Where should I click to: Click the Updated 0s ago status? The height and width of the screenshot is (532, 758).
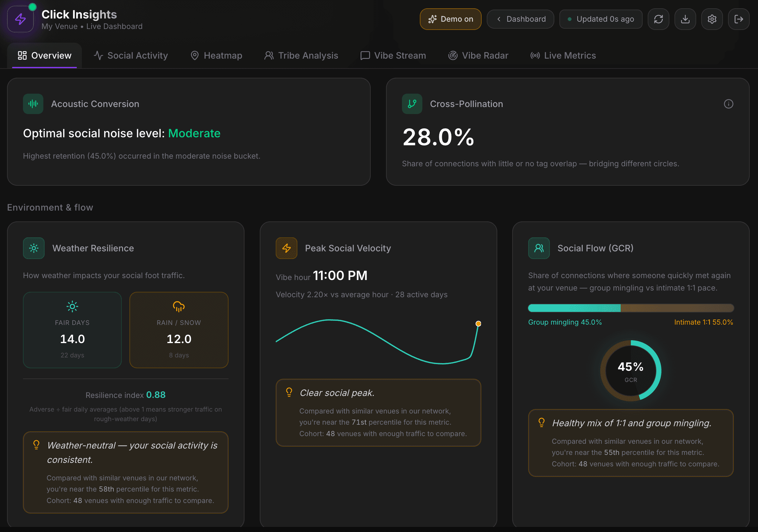(601, 19)
